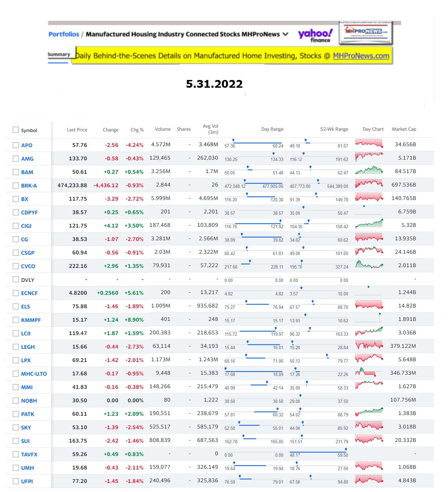
Task: Check the UFPI row checkbox
Action: point(15,481)
